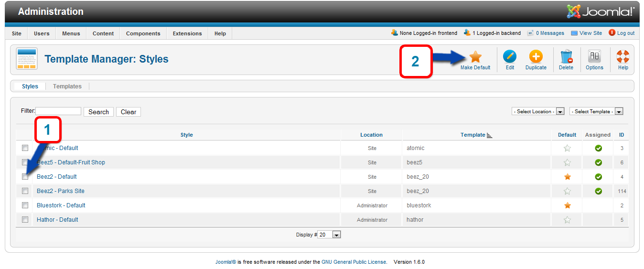644x269 pixels.
Task: Expand the Select Template dropdown
Action: coord(596,111)
